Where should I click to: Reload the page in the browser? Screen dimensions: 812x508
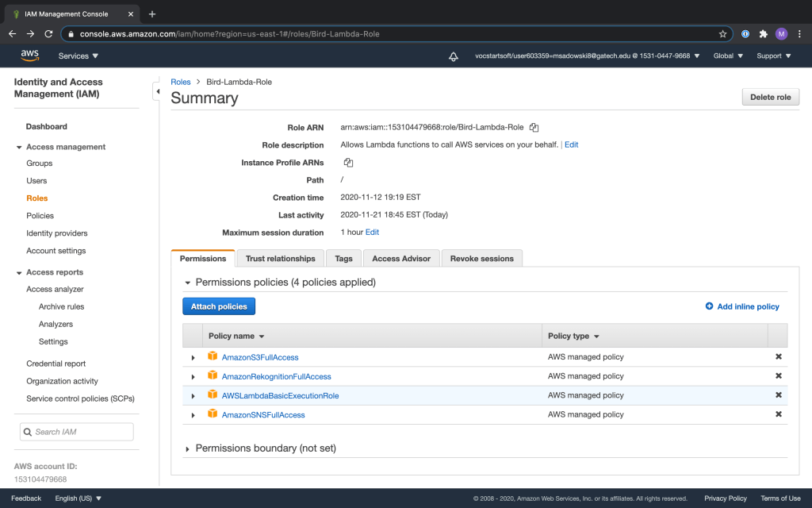point(48,34)
